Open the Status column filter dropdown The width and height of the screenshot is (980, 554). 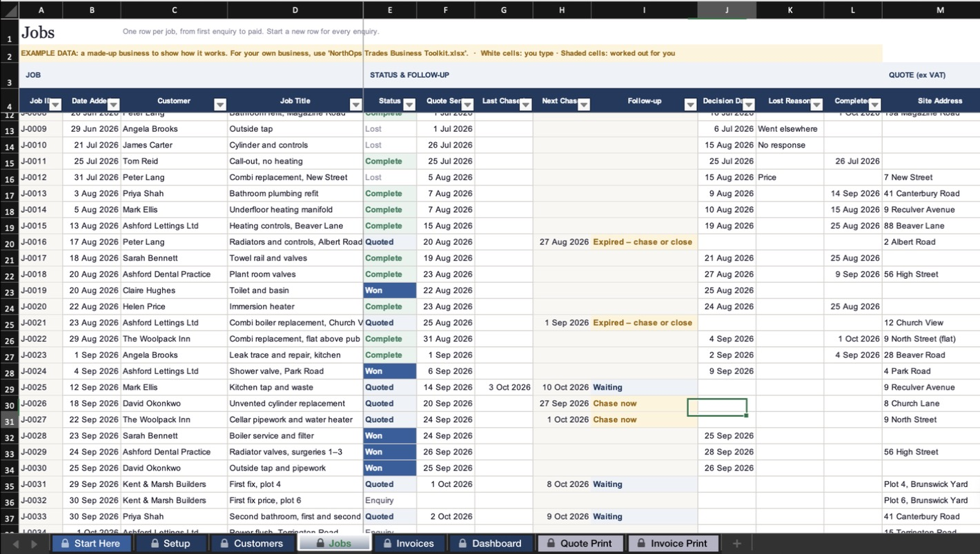pyautogui.click(x=409, y=105)
